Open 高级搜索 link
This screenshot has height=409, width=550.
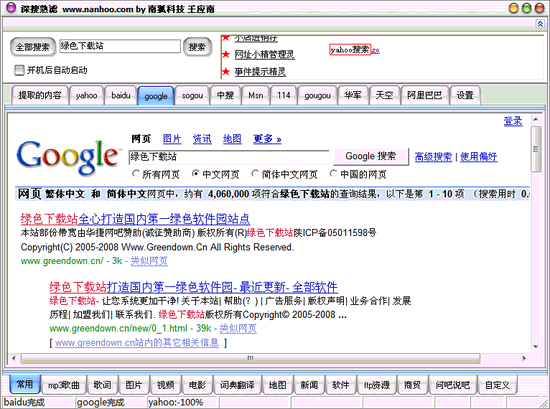tap(433, 157)
